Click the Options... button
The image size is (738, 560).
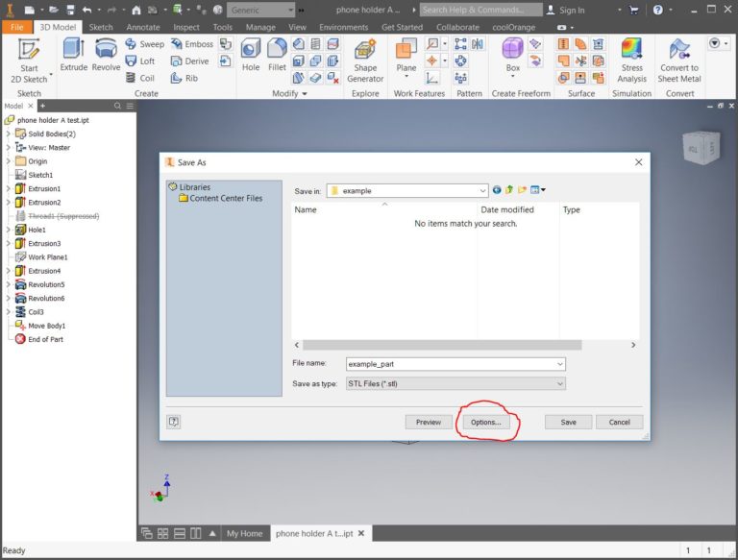tap(485, 422)
